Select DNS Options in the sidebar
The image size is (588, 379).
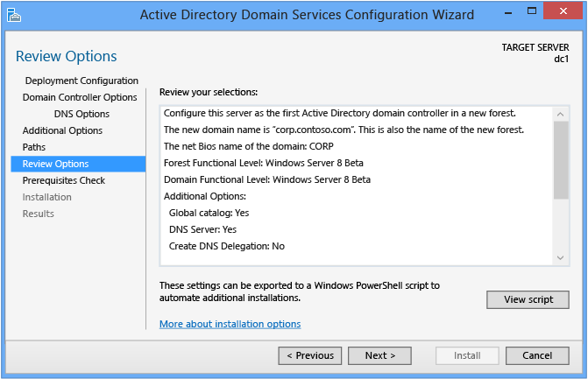point(81,114)
